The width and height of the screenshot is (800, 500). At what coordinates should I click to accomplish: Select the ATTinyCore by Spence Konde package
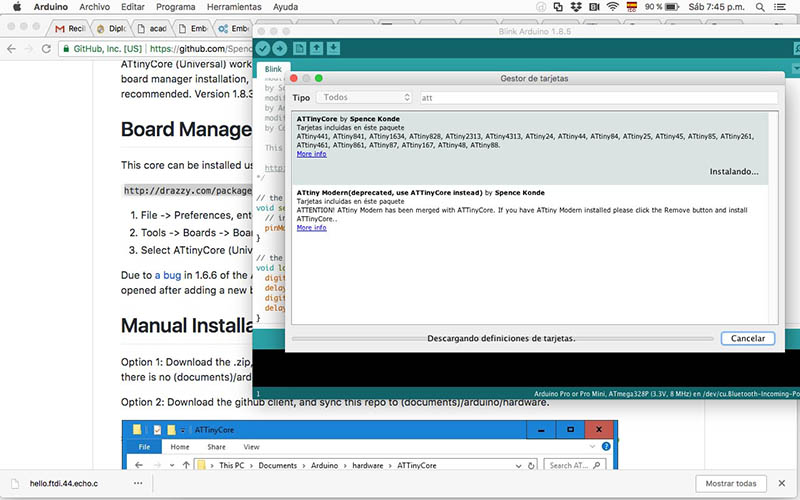tap(530, 148)
